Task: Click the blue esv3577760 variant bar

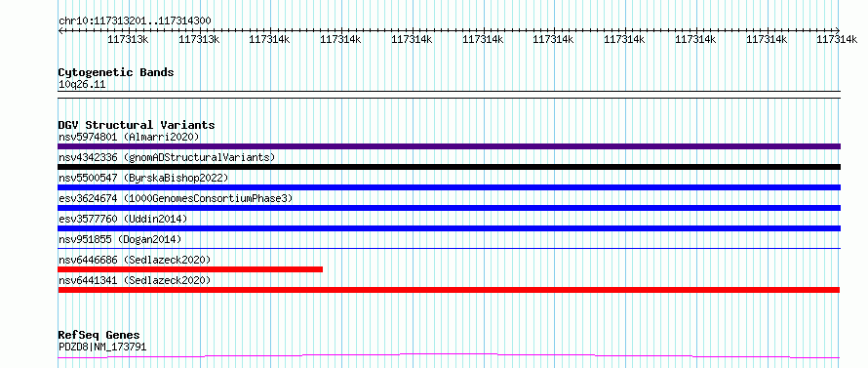Action: (x=449, y=228)
